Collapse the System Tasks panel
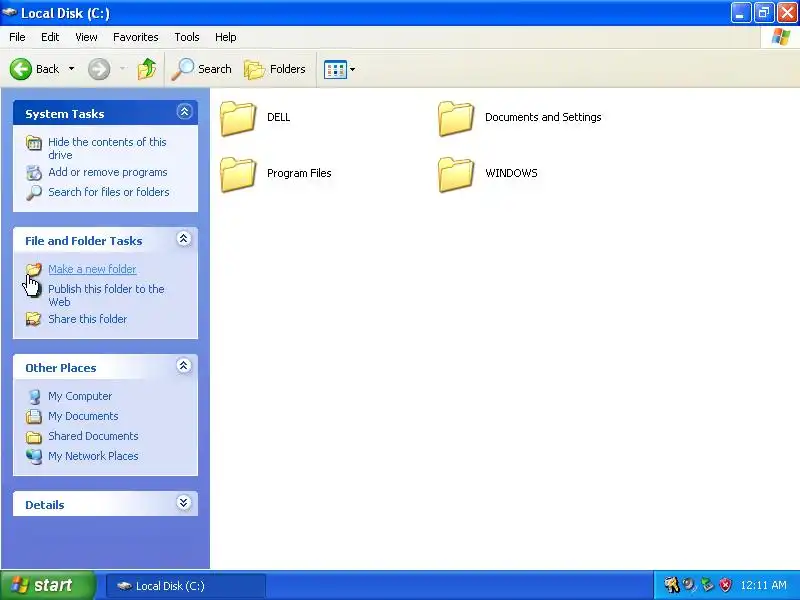The height and width of the screenshot is (600, 800). (x=184, y=112)
